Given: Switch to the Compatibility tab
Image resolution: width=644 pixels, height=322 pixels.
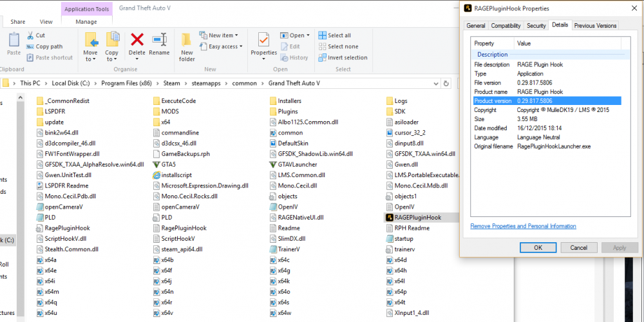Looking at the screenshot, I should [x=506, y=26].
